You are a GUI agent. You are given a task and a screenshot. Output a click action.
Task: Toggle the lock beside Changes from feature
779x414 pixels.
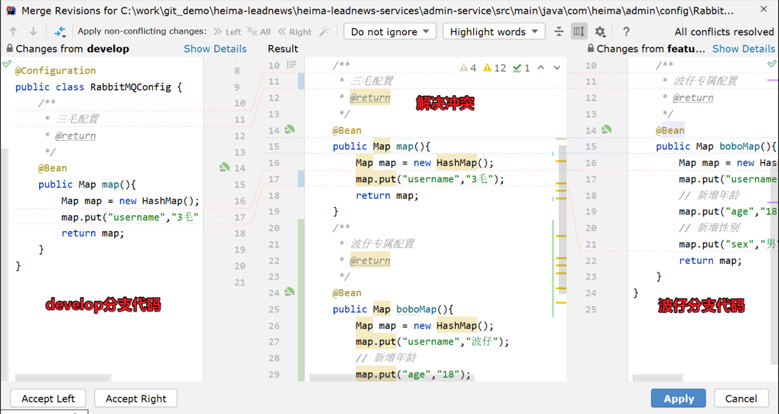click(x=590, y=49)
